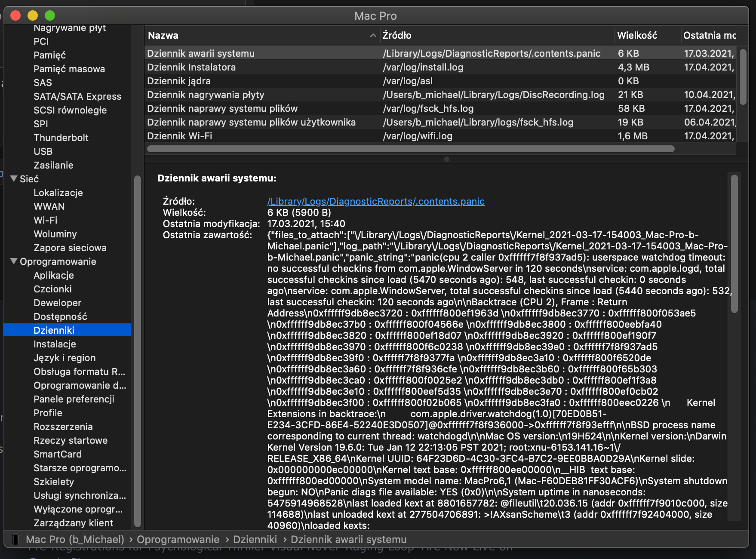Select Obsługa formatu R... in the sidebar
The image size is (756, 559).
(x=79, y=372)
